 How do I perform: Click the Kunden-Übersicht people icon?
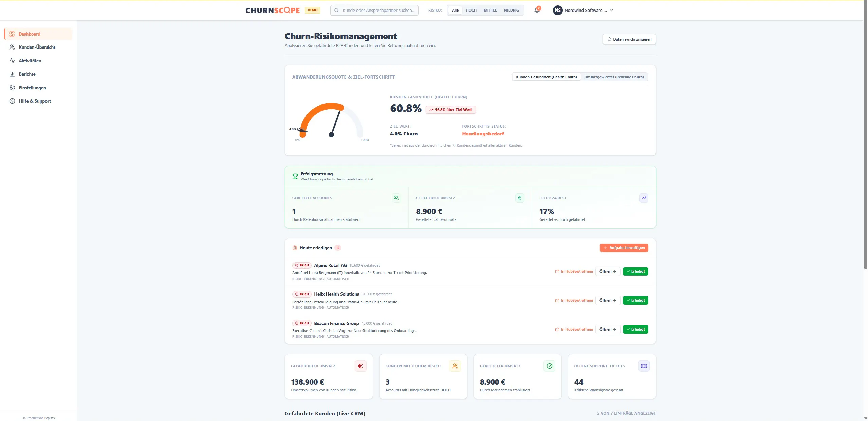(x=12, y=47)
